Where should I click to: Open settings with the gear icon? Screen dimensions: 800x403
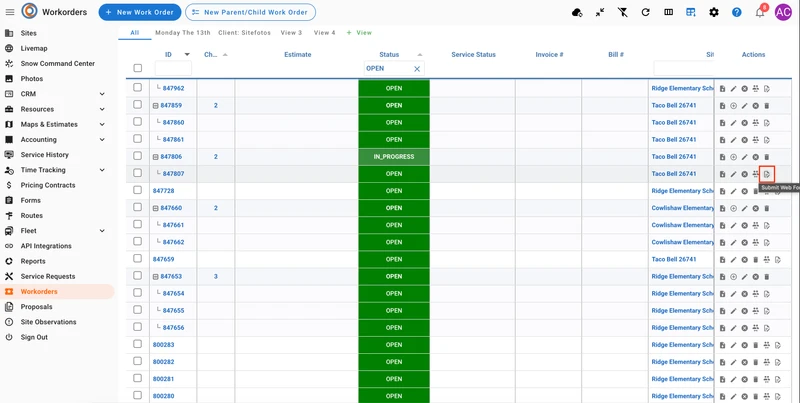(714, 12)
